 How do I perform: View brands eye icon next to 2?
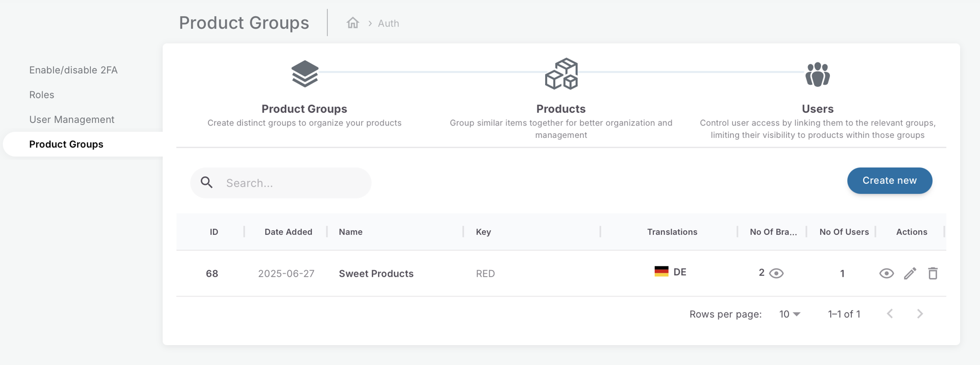[776, 273]
